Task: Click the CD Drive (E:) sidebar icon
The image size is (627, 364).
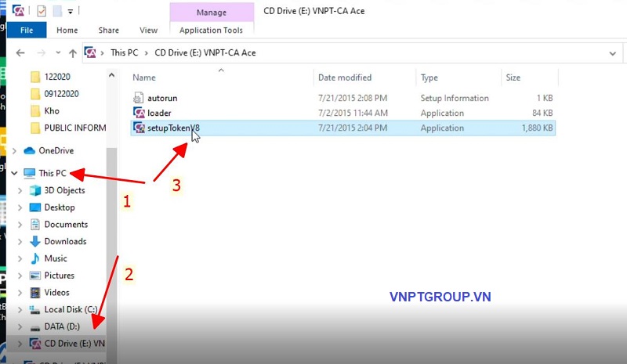Action: tap(35, 344)
